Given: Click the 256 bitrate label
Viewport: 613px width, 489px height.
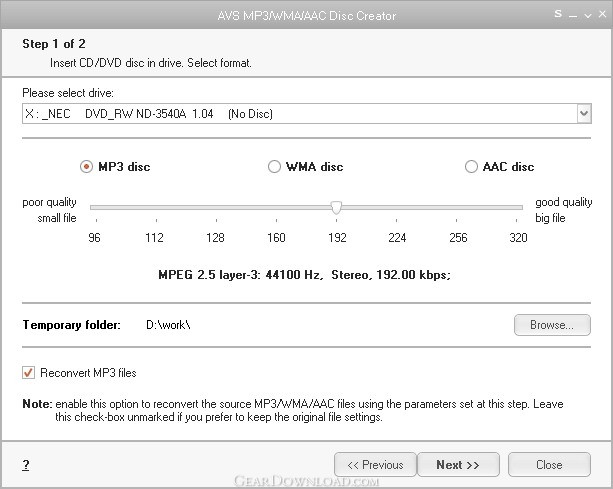Looking at the screenshot, I should coord(458,238).
